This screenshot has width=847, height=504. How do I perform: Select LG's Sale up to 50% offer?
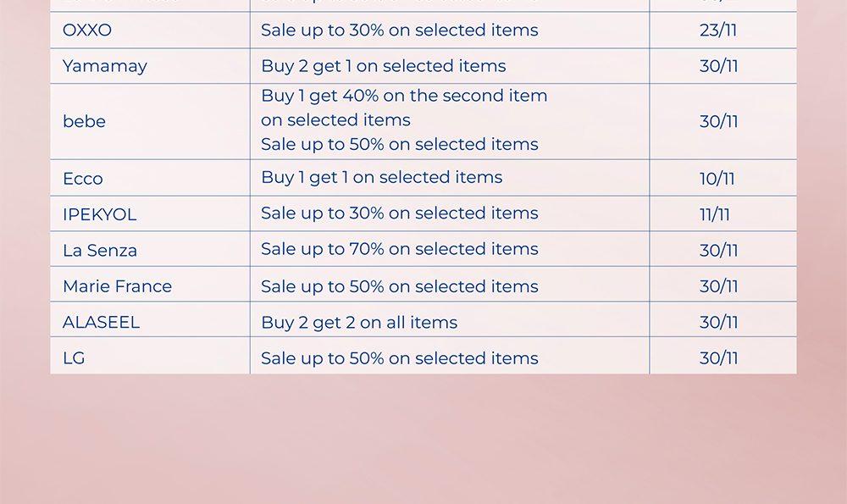pos(399,358)
